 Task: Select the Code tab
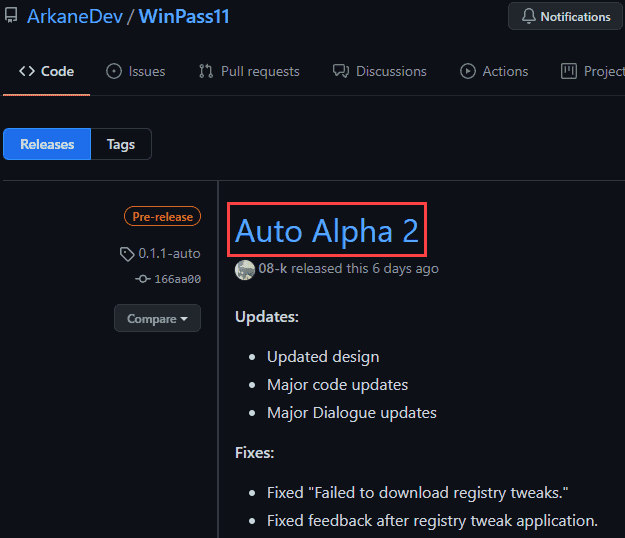[x=46, y=71]
